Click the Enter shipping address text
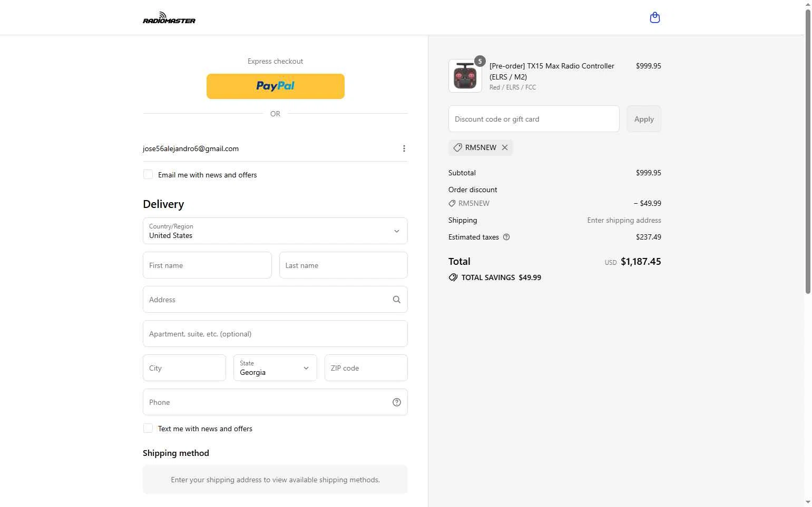The height and width of the screenshot is (507, 812). coord(624,220)
